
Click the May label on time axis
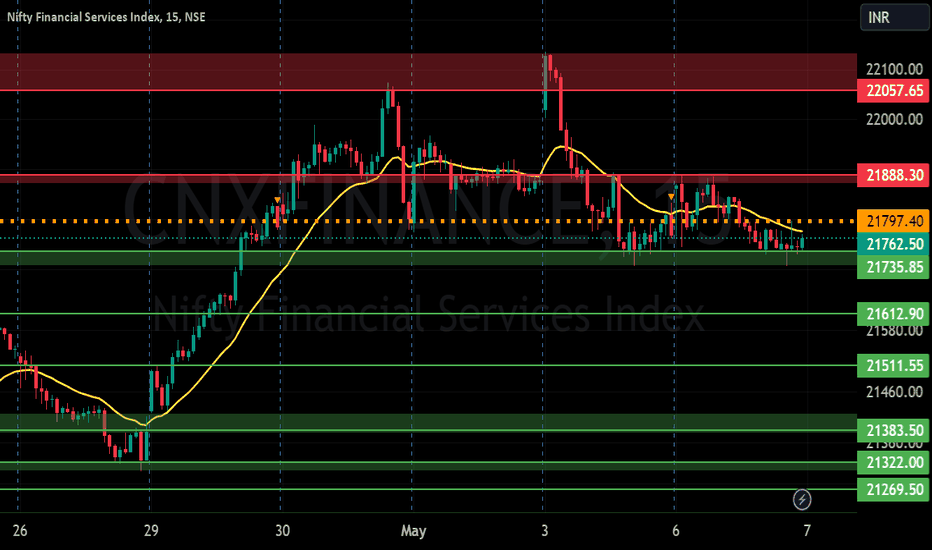coord(413,530)
